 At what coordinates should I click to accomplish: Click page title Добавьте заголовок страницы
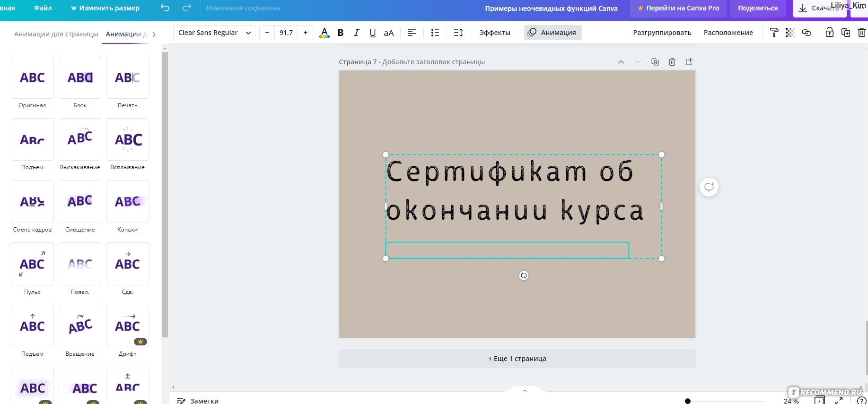[x=433, y=62]
